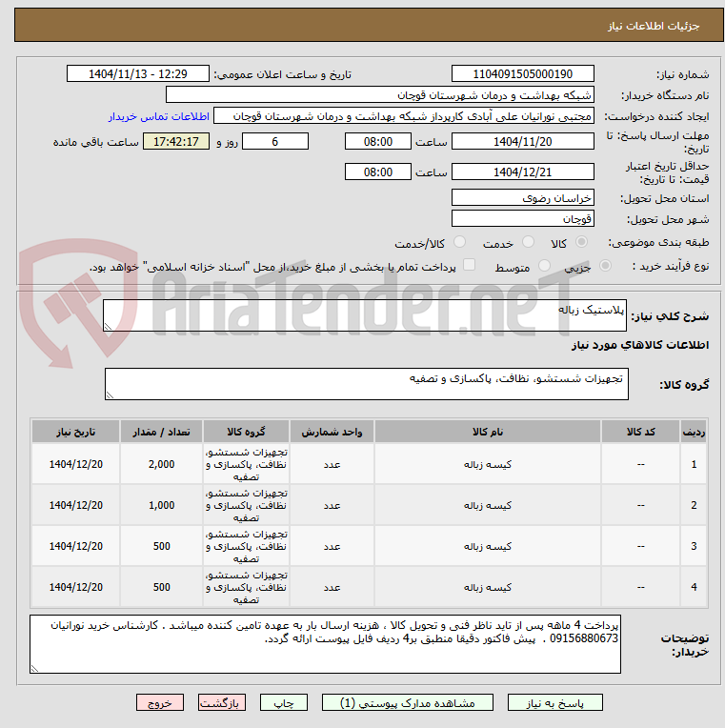The height and width of the screenshot is (728, 725).
Task: Click the 'جزئیات اطلاعات نیاز' header title
Action: coord(654,26)
